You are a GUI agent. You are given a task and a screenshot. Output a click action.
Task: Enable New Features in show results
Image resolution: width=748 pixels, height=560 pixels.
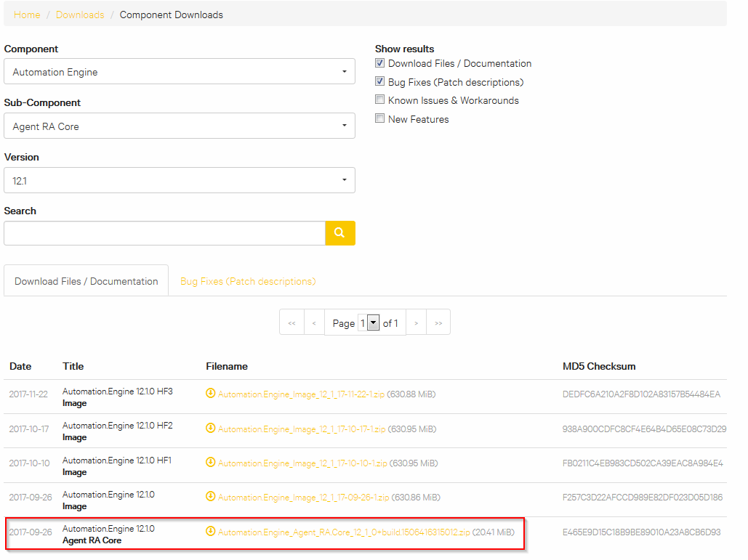point(379,118)
